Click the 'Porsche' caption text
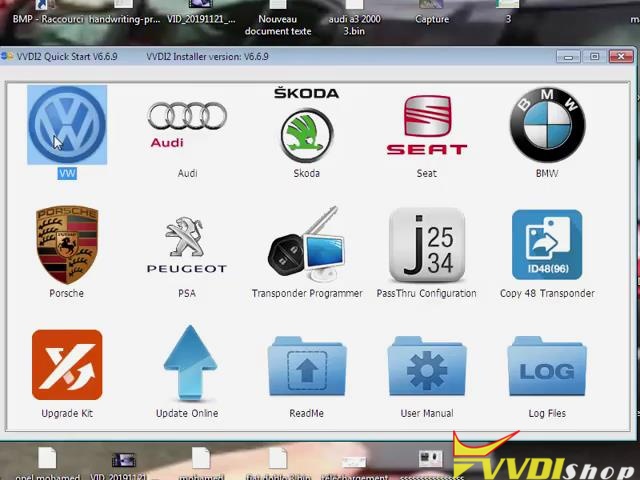This screenshot has width=640, height=480. coord(67,293)
